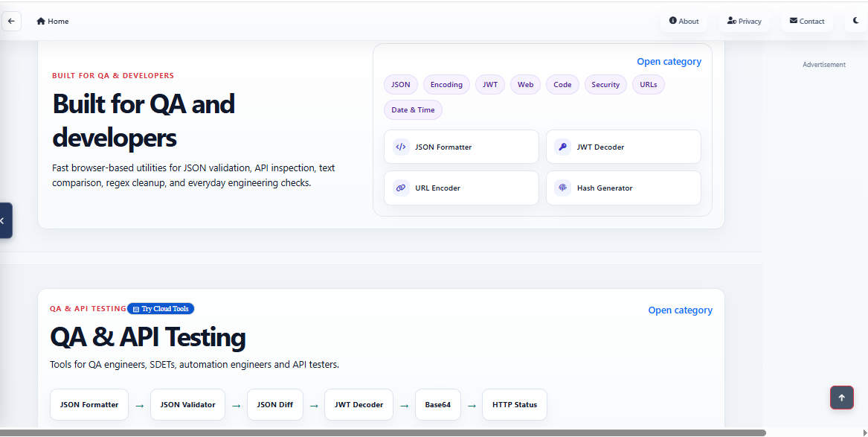Click the horizontal scrollbar right arrow

tap(865, 433)
